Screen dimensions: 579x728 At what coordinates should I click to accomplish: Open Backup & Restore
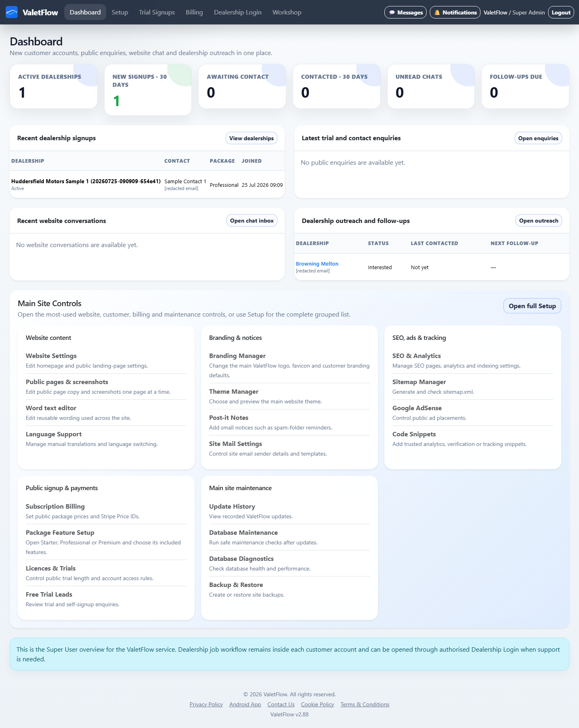point(236,585)
